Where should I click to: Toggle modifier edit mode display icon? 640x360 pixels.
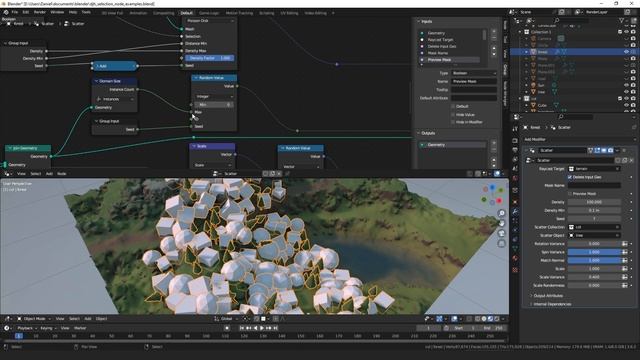597,151
